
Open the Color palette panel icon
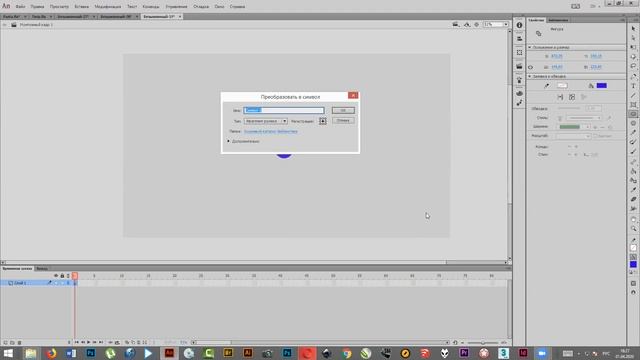(519, 93)
